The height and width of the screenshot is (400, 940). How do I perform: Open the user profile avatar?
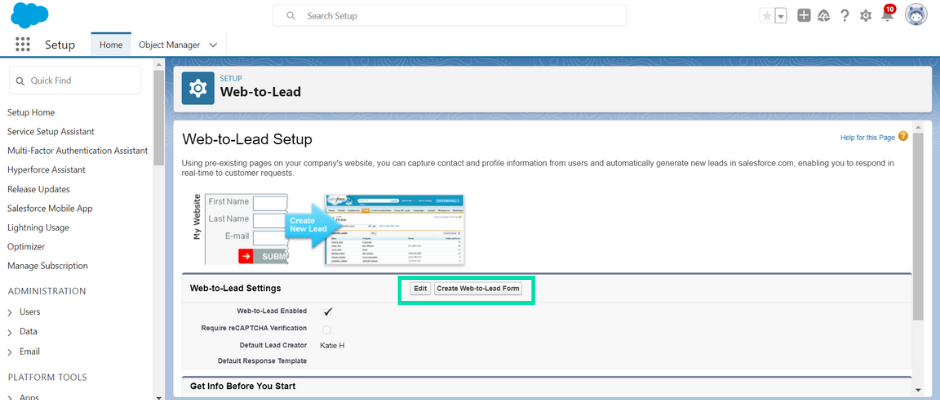(x=915, y=15)
